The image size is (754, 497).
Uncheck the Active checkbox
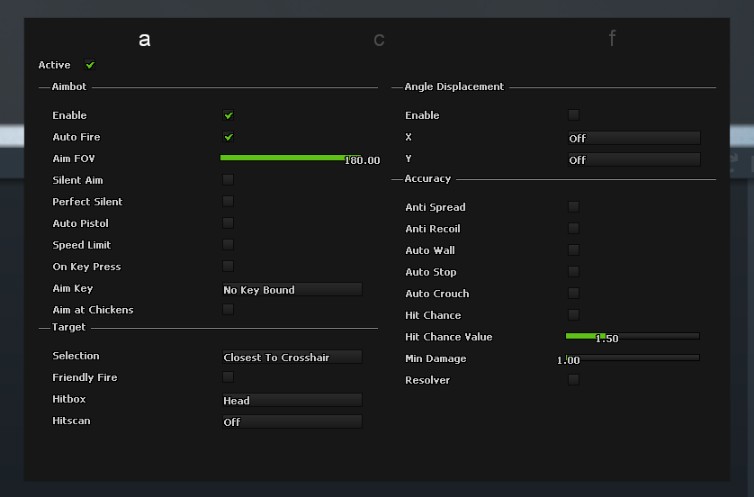click(90, 65)
